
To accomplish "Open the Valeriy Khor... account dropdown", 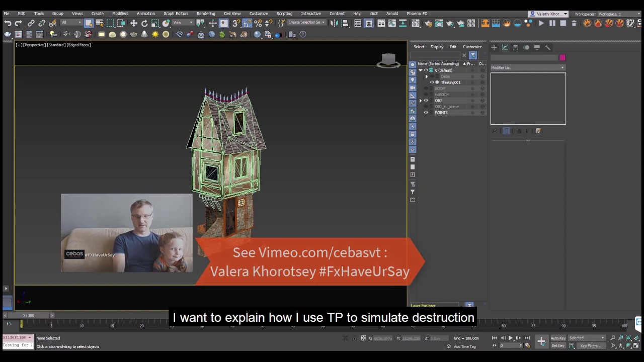I will (x=548, y=14).
